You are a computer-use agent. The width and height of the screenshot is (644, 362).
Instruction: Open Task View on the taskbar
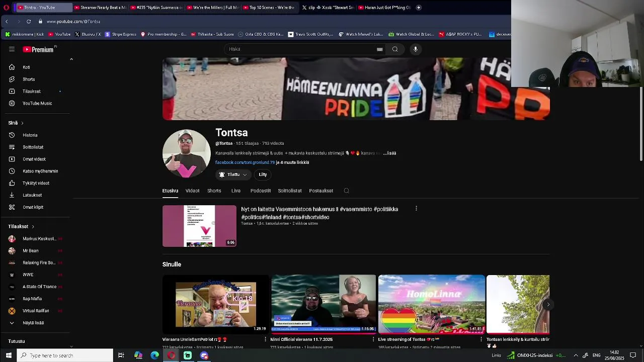(121, 355)
